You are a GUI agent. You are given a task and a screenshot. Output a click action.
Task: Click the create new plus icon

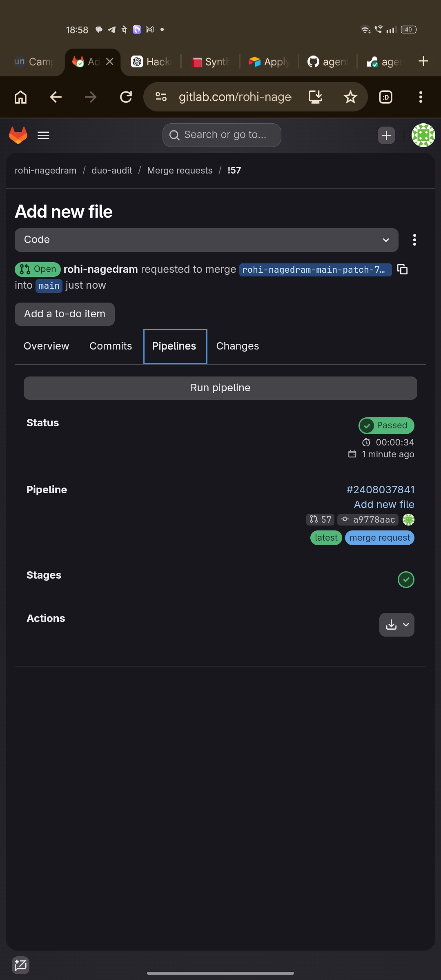click(x=386, y=135)
